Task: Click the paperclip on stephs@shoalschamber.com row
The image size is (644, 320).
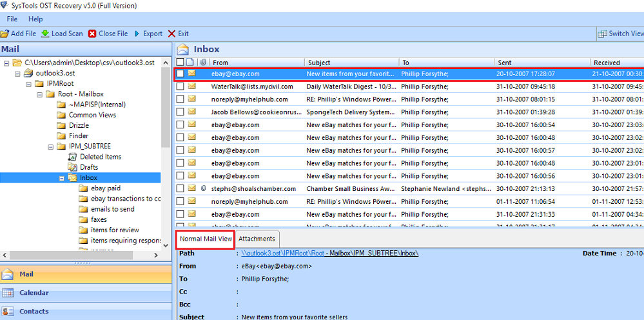Action: point(203,188)
